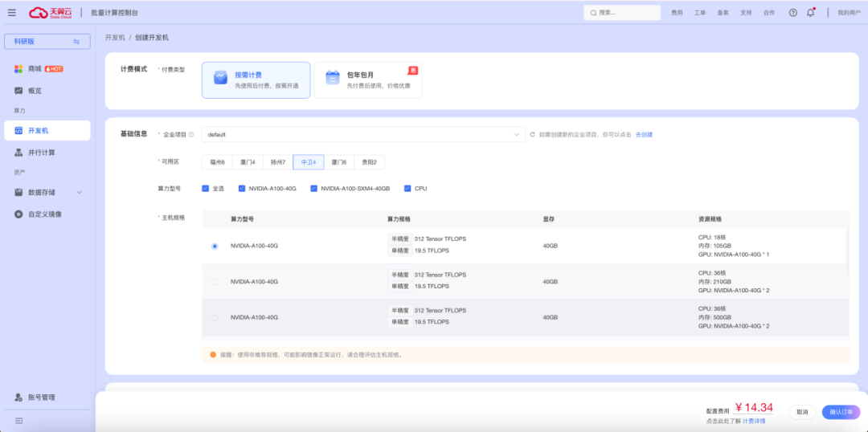Expand the 数据存储 sidebar chevron
868x432 pixels.
pos(79,193)
